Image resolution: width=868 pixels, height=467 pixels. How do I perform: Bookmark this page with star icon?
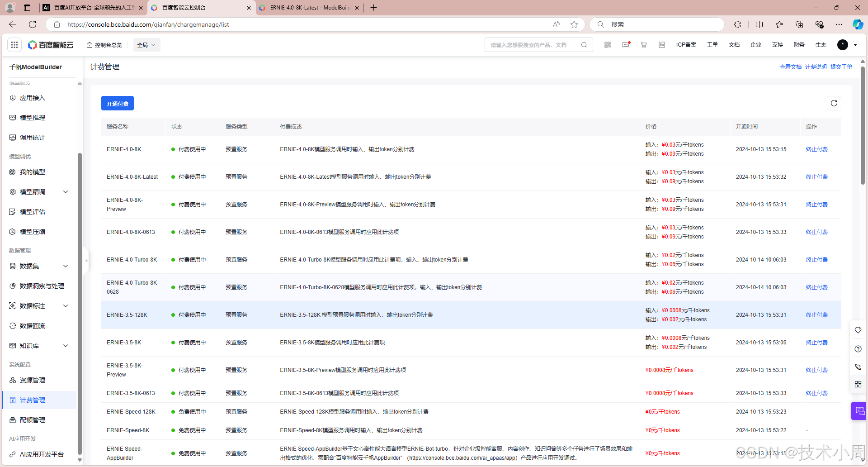[x=574, y=24]
